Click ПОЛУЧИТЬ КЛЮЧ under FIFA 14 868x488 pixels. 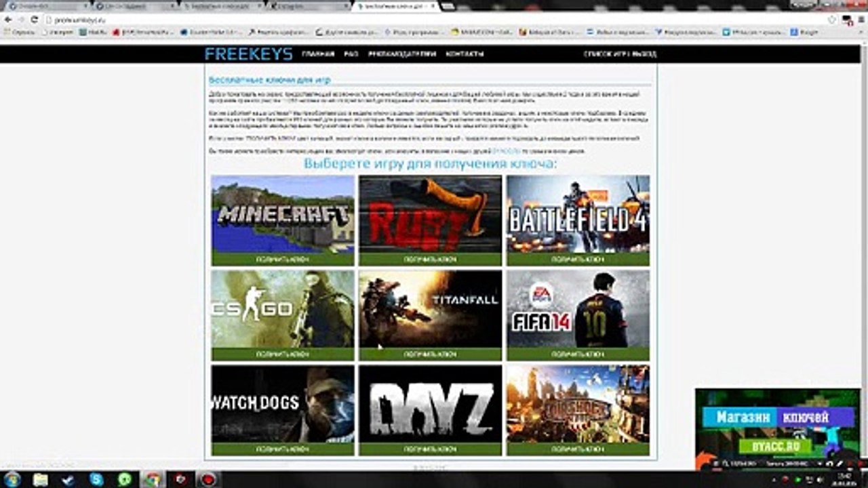point(578,354)
